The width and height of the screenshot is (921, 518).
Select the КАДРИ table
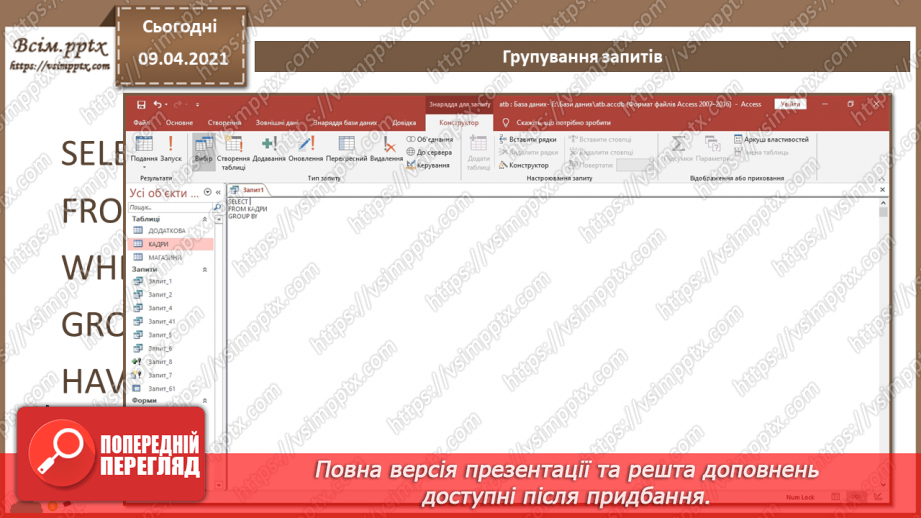click(x=170, y=244)
